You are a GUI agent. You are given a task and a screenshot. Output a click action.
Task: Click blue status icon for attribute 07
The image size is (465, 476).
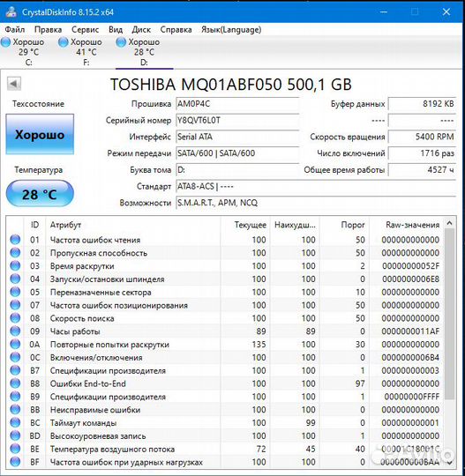click(x=15, y=305)
